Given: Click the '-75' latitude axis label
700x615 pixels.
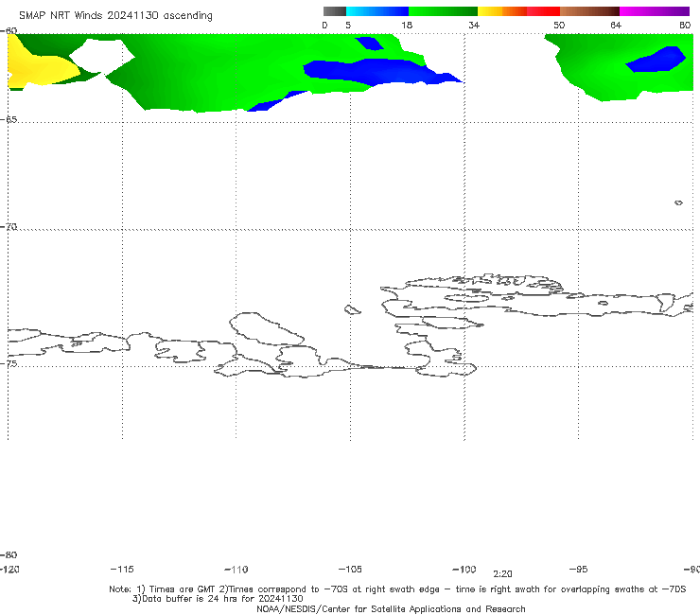Looking at the screenshot, I should [x=9, y=364].
